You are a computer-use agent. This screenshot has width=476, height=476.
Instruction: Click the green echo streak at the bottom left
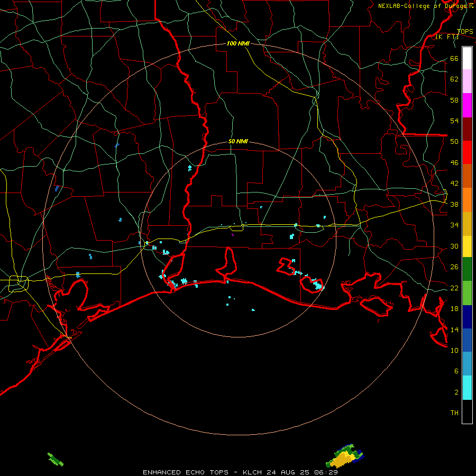click(55, 459)
